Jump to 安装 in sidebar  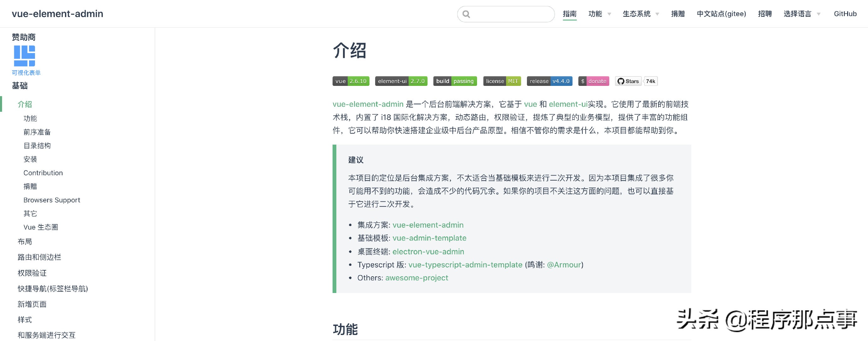(x=30, y=159)
